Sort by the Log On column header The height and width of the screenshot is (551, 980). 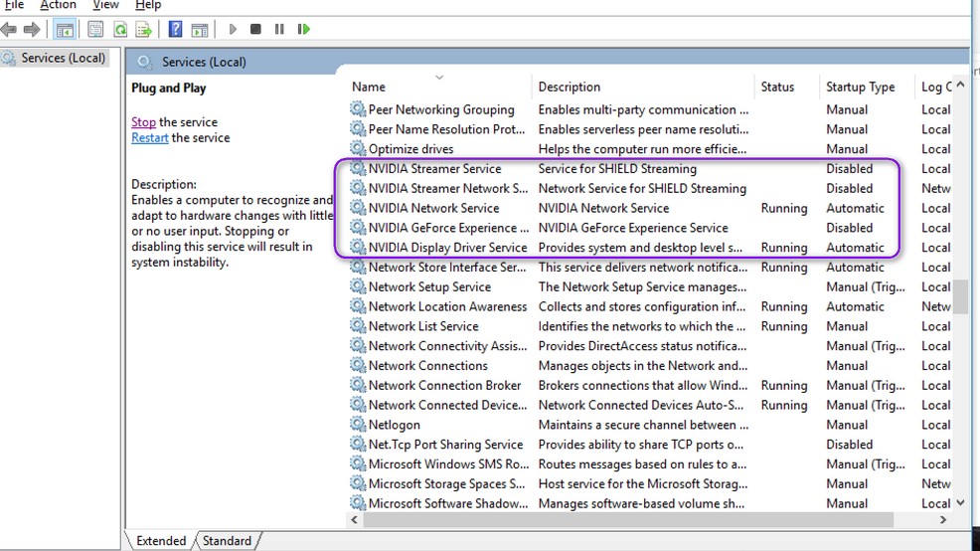(x=935, y=87)
